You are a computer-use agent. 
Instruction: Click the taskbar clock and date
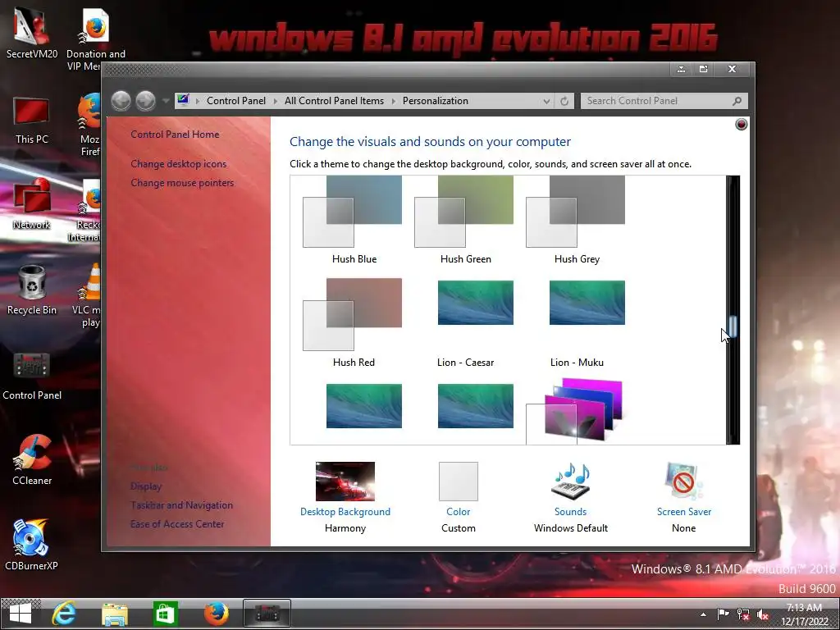point(804,614)
